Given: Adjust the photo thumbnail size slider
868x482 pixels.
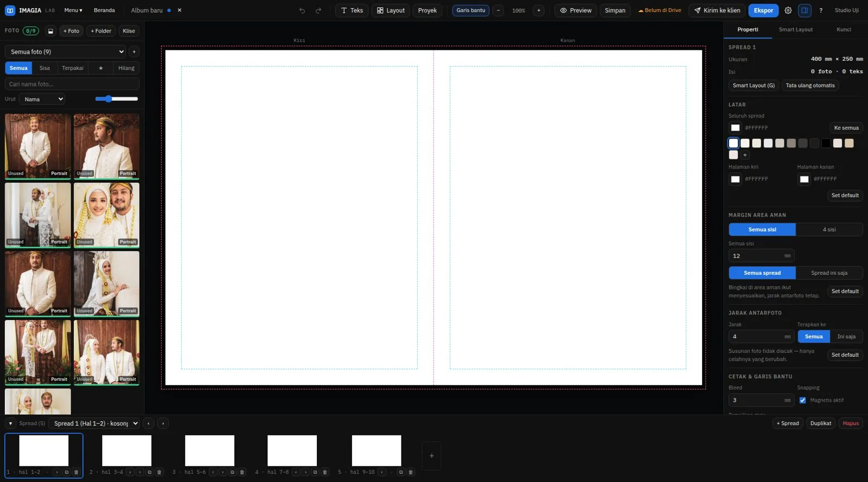Looking at the screenshot, I should point(117,99).
